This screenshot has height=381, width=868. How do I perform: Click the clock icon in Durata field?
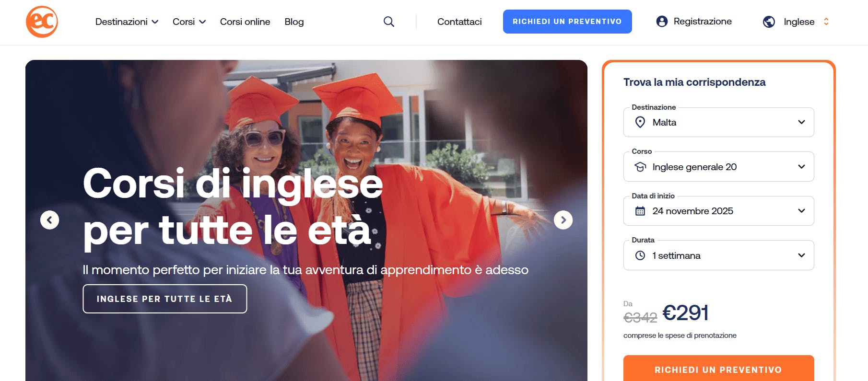(x=640, y=255)
